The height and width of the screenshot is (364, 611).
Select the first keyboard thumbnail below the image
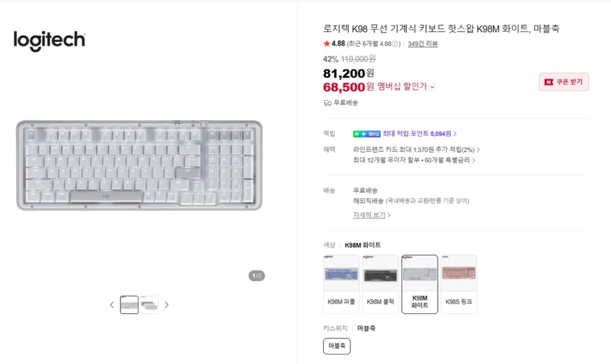point(129,304)
